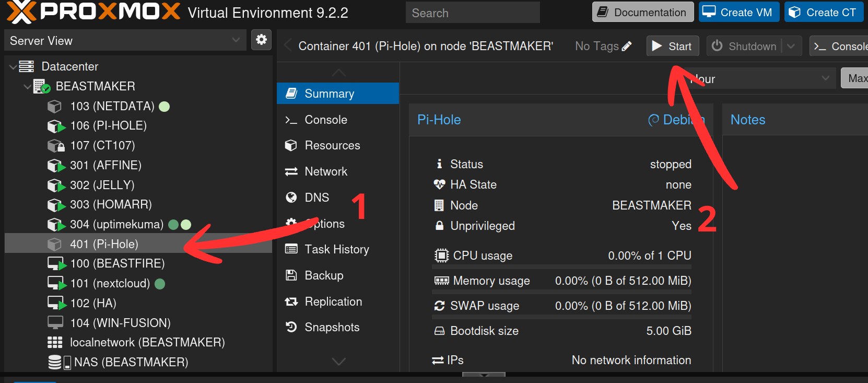
Task: Open the localnetwork (BEASTMAKER) grid icon
Action: [55, 342]
